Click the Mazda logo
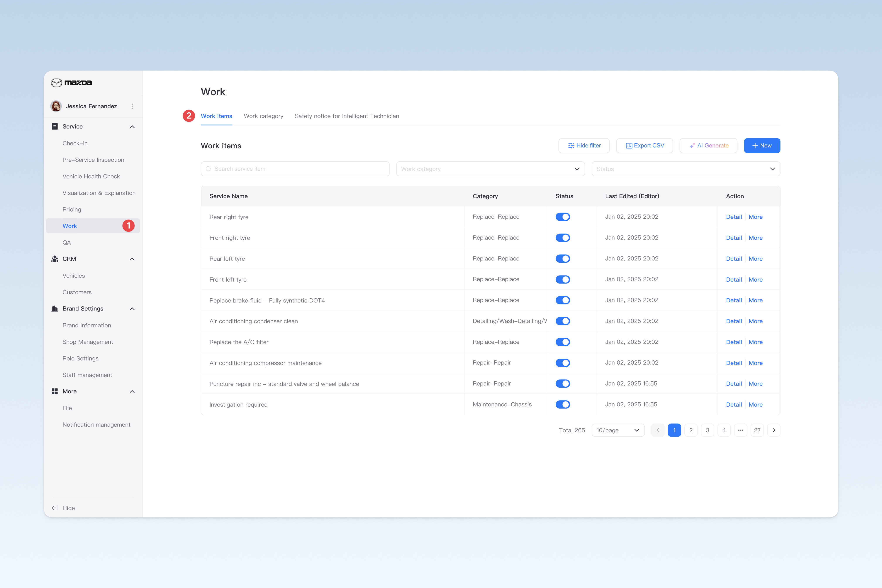The width and height of the screenshot is (882, 588). coord(71,83)
